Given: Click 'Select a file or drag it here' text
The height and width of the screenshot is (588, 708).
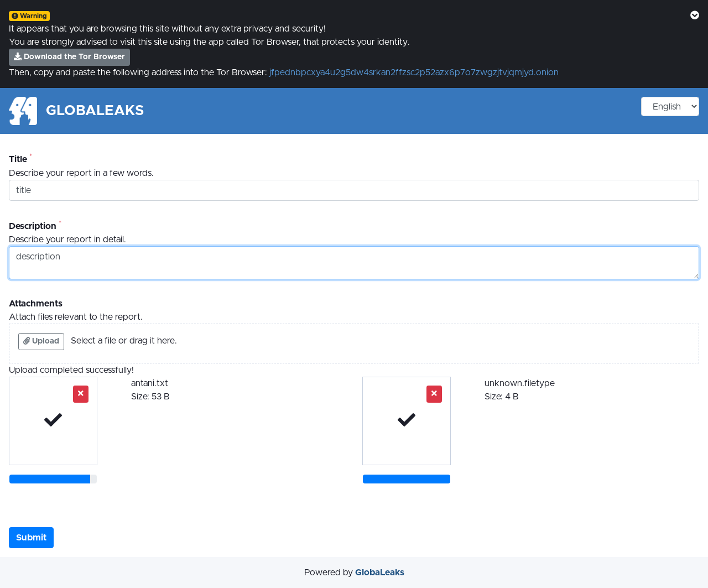Looking at the screenshot, I should click(124, 341).
